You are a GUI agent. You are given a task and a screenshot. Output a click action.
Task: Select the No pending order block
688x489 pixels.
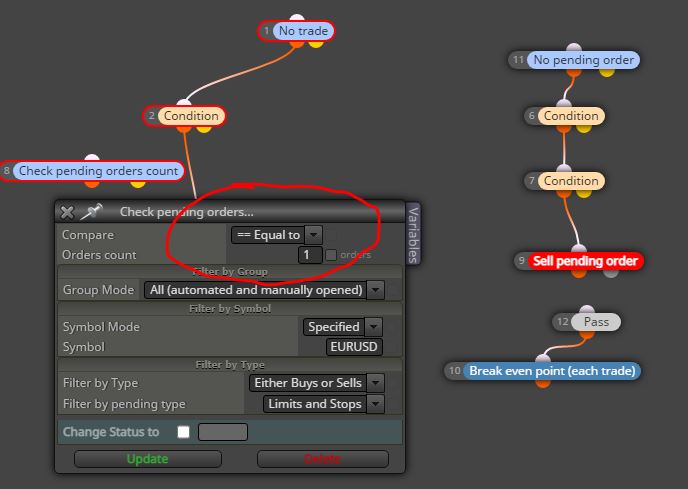pos(583,60)
